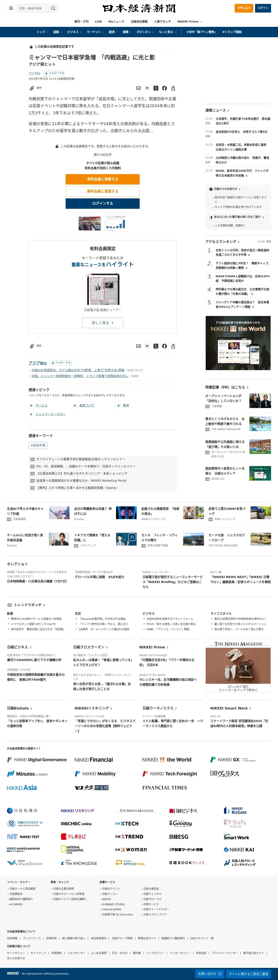This screenshot has height=980, width=278.
Task: Follow topic サービス with plus button
Action: pos(31,406)
